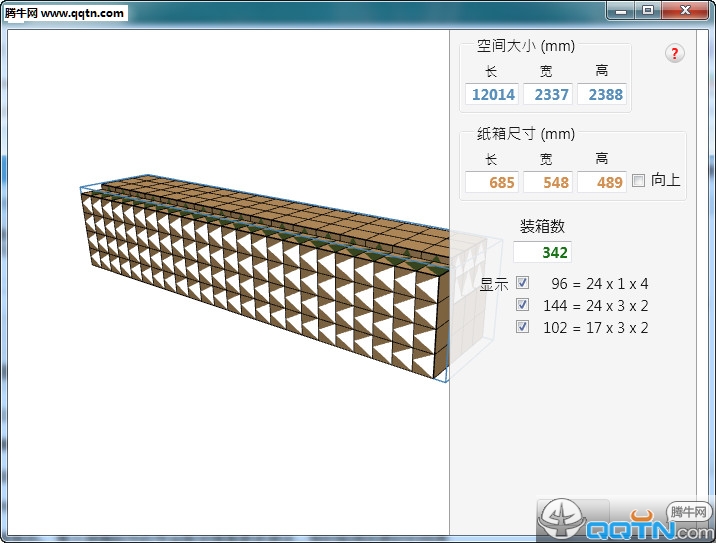Edit space height field 2388
The width and height of the screenshot is (716, 543).
(602, 94)
